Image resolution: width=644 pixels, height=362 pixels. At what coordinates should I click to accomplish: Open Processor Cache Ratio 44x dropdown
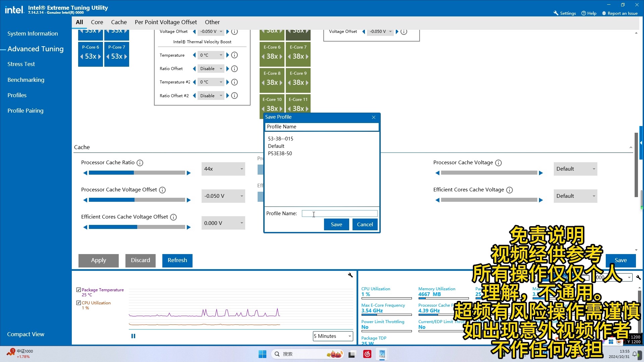[223, 169]
